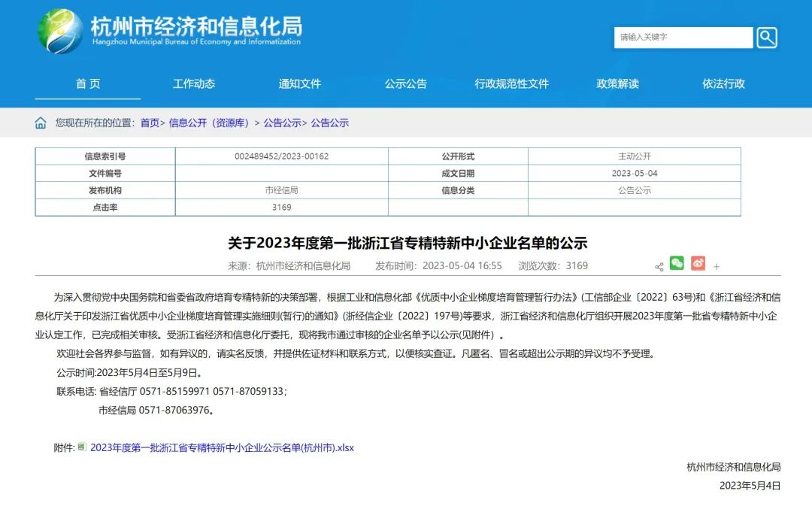The height and width of the screenshot is (506, 812).
Task: Share the article on Weibo
Action: point(698,263)
